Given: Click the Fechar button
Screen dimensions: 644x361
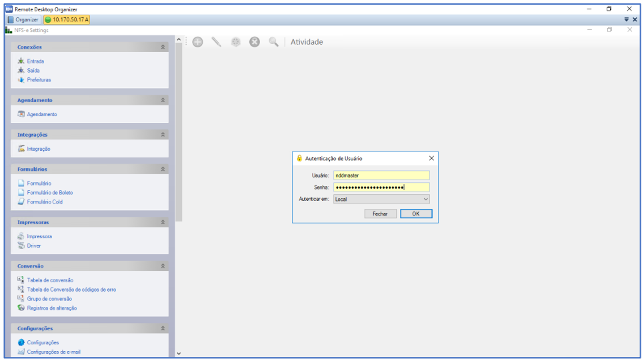Looking at the screenshot, I should point(380,214).
